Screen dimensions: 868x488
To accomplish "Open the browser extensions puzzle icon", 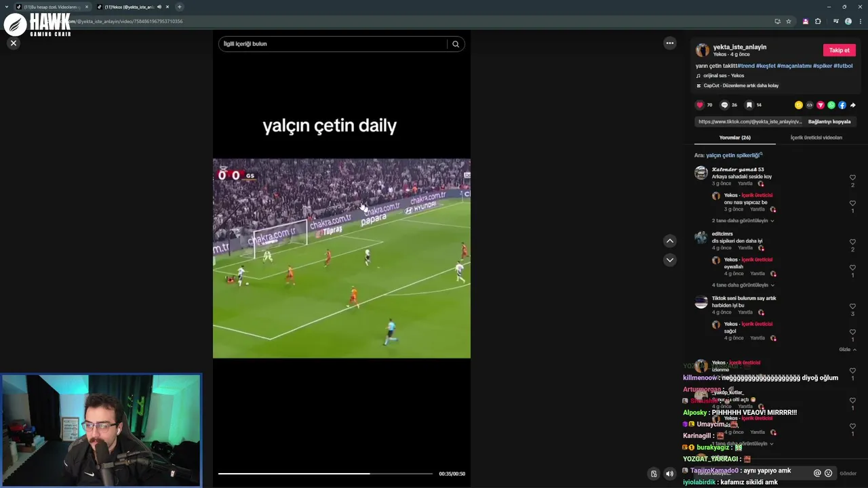I will point(818,21).
